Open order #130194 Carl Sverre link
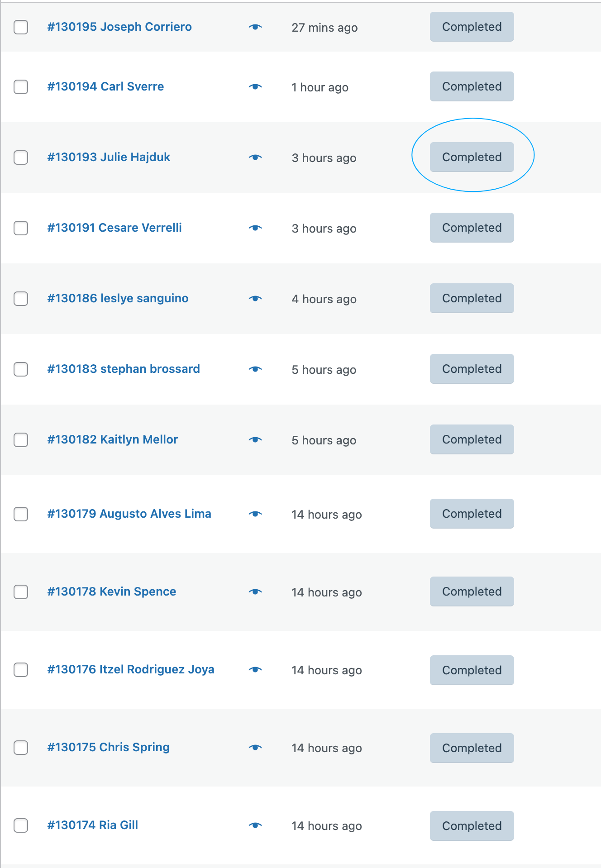Image resolution: width=601 pixels, height=868 pixels. tap(105, 86)
